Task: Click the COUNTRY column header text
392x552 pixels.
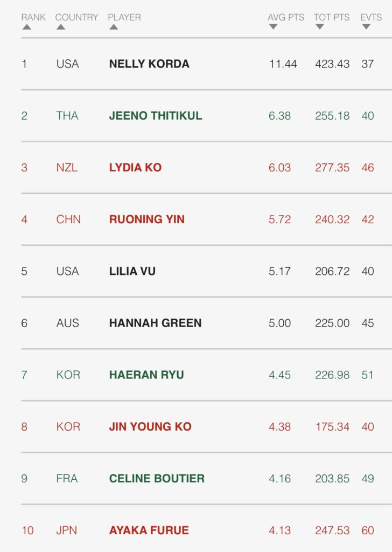Action: (76, 17)
